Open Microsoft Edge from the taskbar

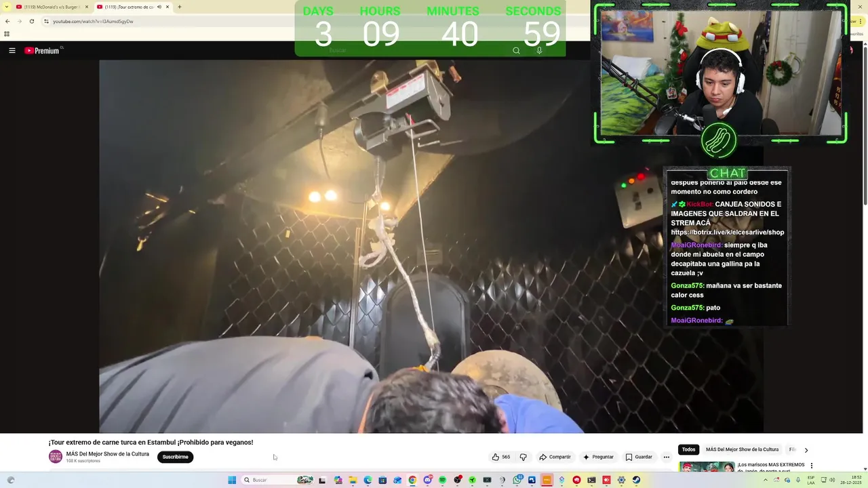click(368, 480)
